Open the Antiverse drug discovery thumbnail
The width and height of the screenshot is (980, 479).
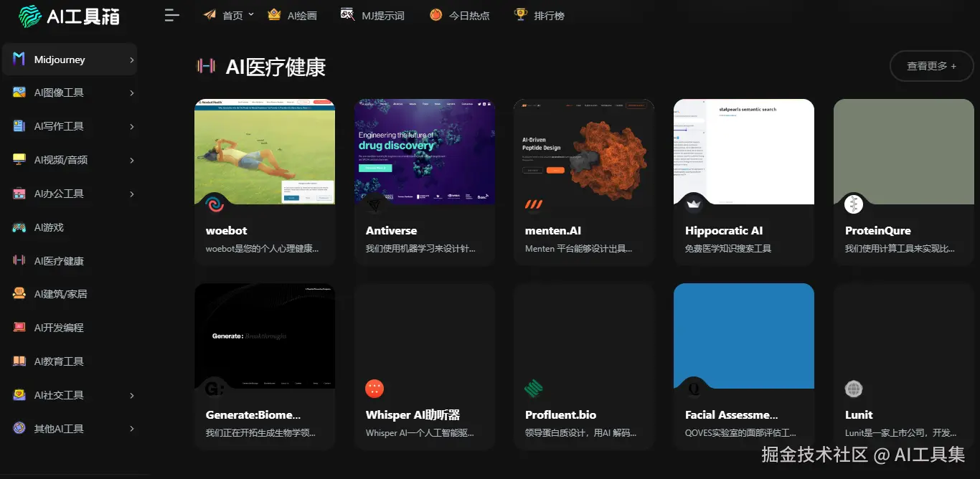click(425, 151)
